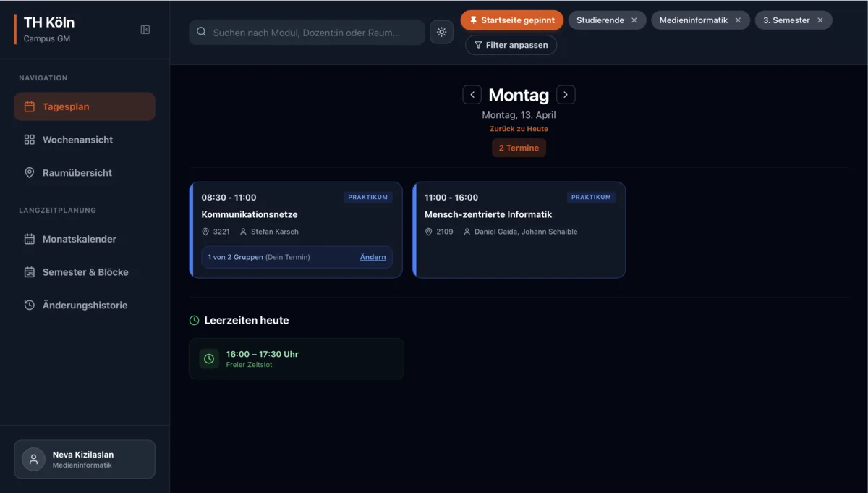Click the Änderungshistorie history icon
Viewport: 868px width, 493px height.
(30, 306)
